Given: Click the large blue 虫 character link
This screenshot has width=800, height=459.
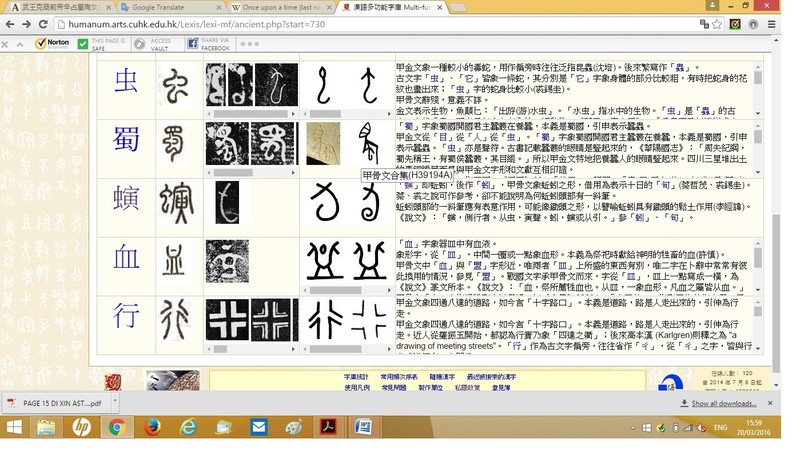Looking at the screenshot, I should 126,84.
